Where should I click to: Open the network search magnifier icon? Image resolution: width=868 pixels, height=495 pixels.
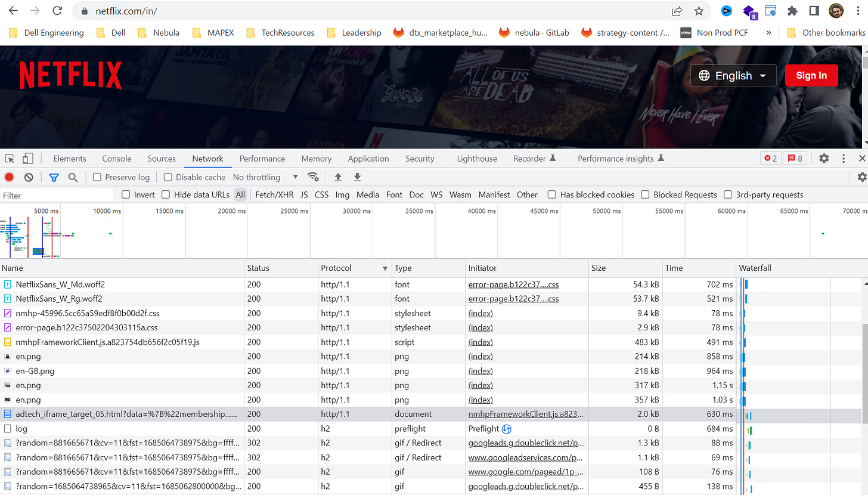pyautogui.click(x=73, y=177)
